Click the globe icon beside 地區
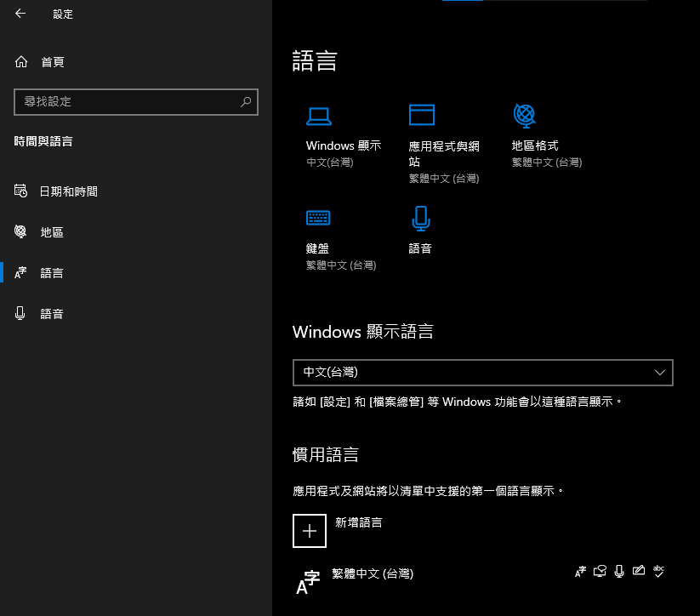This screenshot has width=700, height=616. 20,231
